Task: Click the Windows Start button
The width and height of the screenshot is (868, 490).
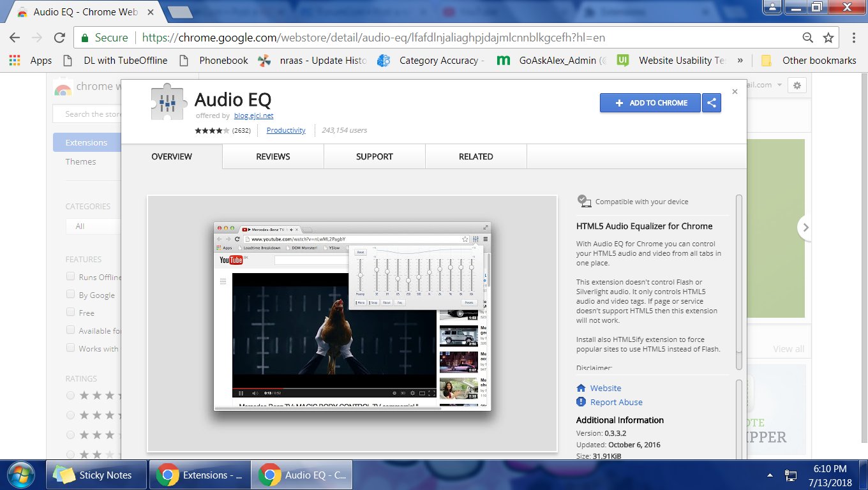Action: [20, 475]
